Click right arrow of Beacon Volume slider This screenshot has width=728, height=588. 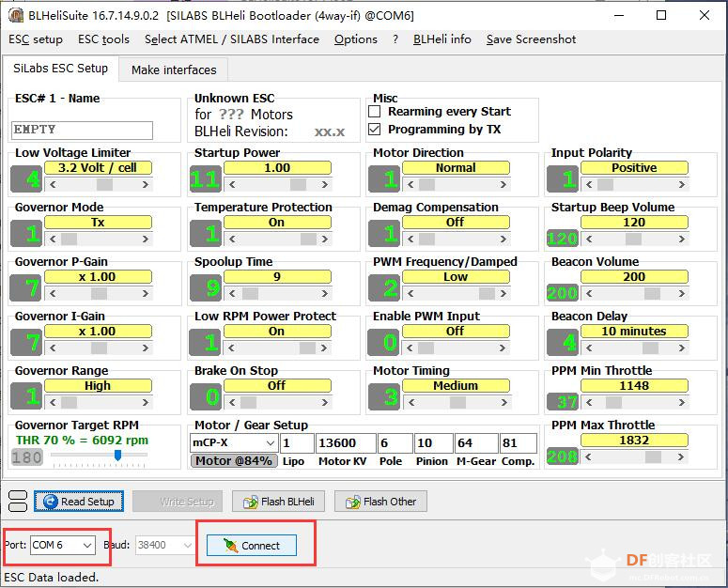coord(681,293)
